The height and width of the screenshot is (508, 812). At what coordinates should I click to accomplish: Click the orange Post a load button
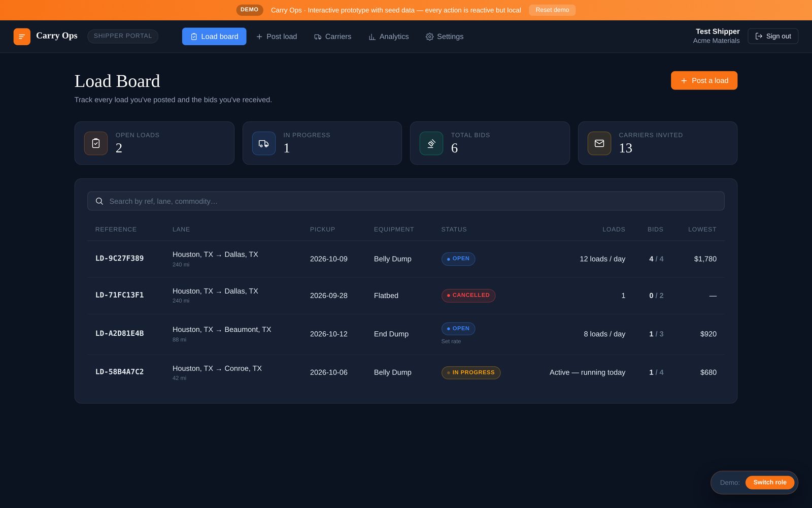tap(704, 80)
